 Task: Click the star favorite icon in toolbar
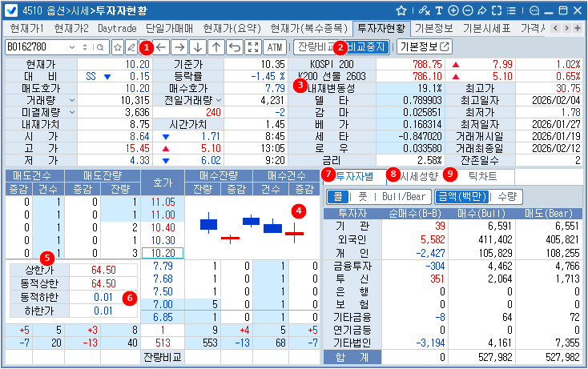coord(118,46)
